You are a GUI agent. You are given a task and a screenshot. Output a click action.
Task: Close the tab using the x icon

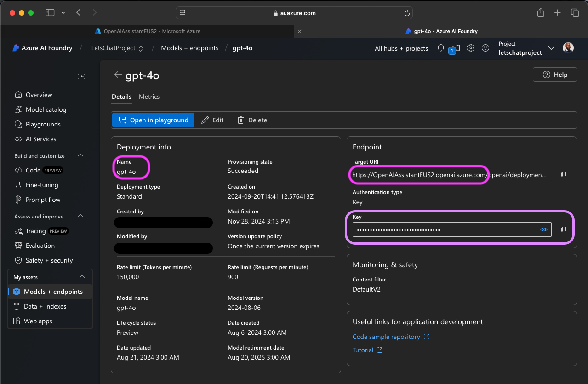tap(300, 31)
